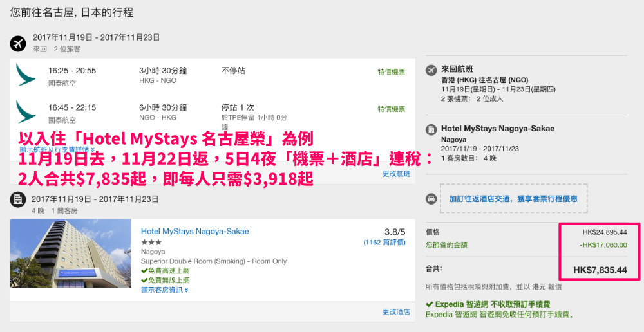Expand 顯示客房資訊 room information
Viewport: 644px width, 332px height.
click(x=165, y=290)
